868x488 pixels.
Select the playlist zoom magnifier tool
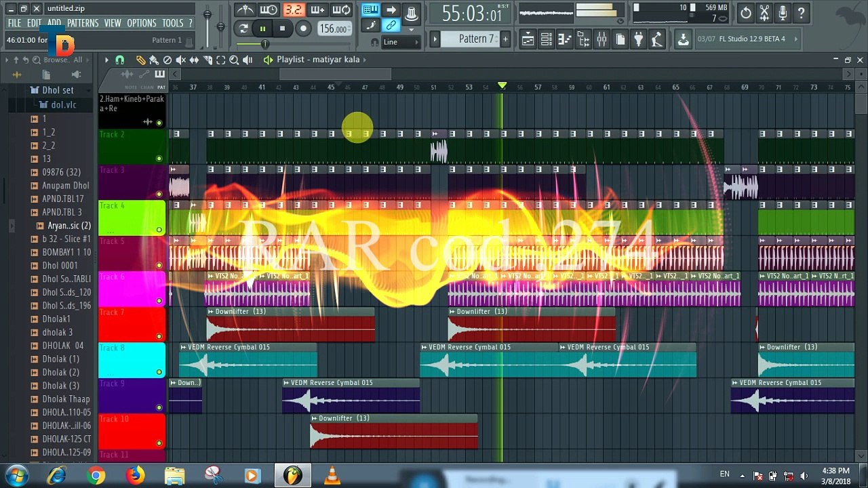click(234, 60)
